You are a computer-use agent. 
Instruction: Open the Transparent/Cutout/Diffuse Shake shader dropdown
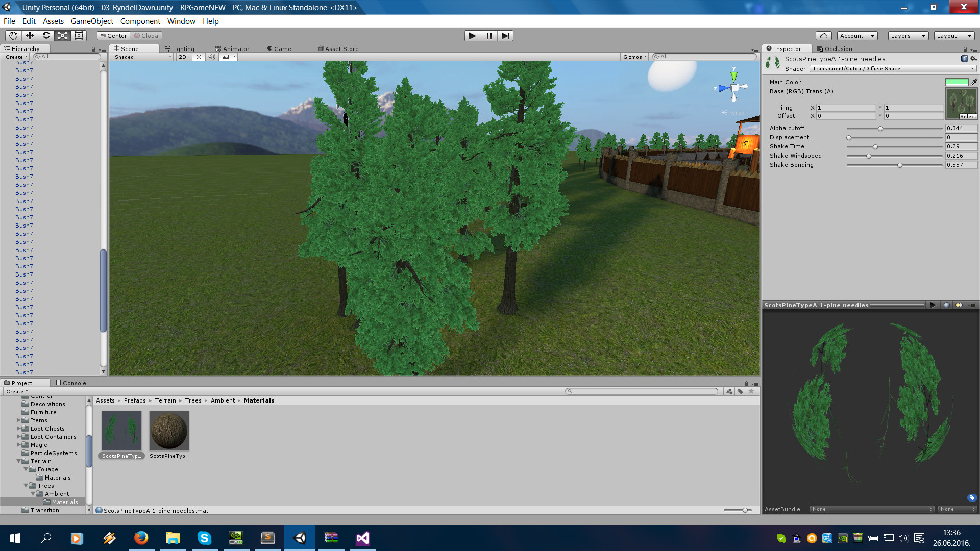(892, 68)
